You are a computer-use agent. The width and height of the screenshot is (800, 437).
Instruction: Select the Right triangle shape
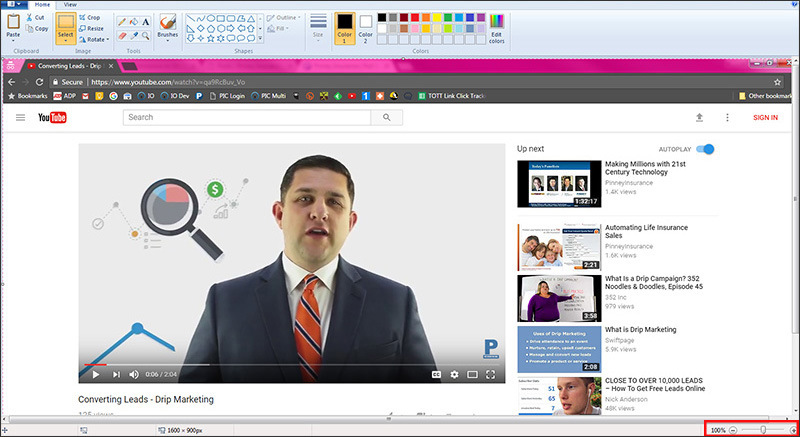190,29
